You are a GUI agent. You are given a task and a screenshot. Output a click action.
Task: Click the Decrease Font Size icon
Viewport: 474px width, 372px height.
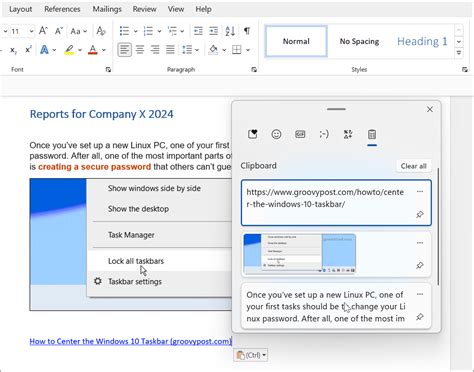tap(59, 31)
